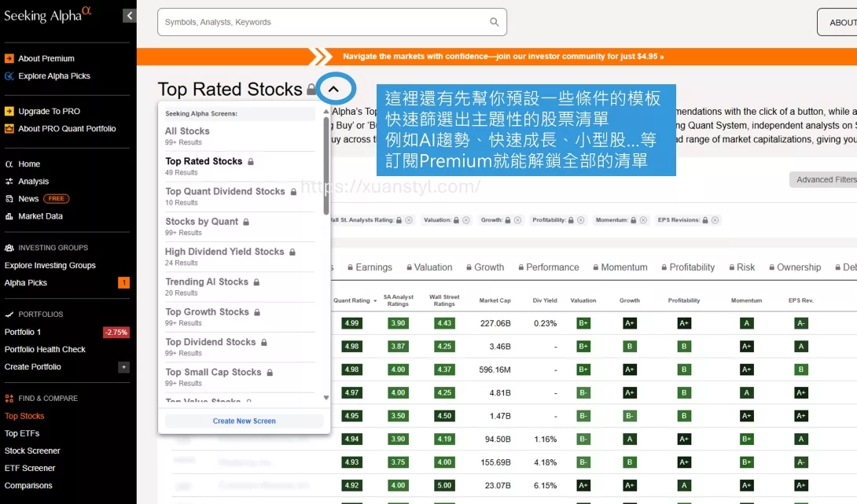Click the plus icon beside Create Portfolio

pyautogui.click(x=123, y=367)
